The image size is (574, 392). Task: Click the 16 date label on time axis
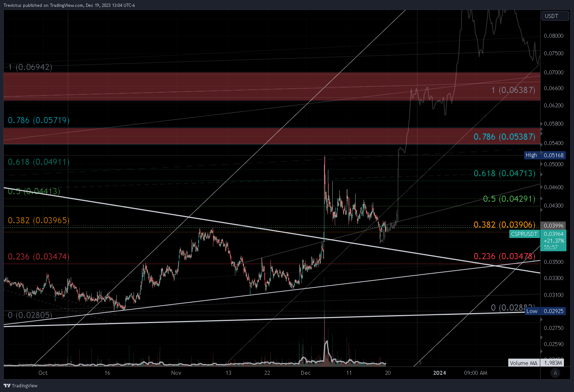[107, 373]
